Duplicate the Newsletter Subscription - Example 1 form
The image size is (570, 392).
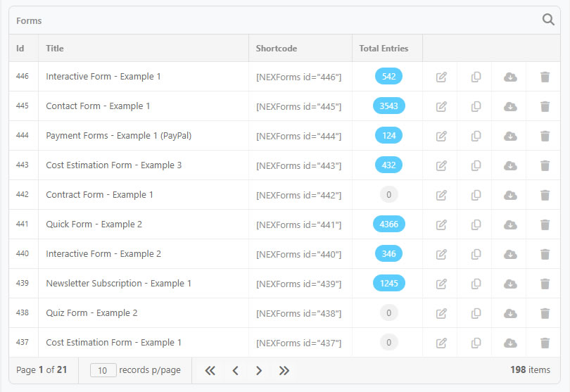pos(476,284)
